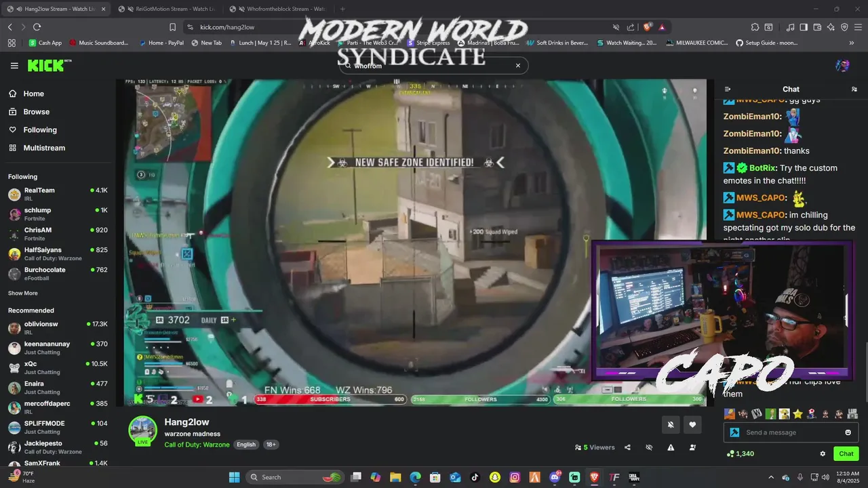Click the 1,340 channel points balance

[740, 453]
